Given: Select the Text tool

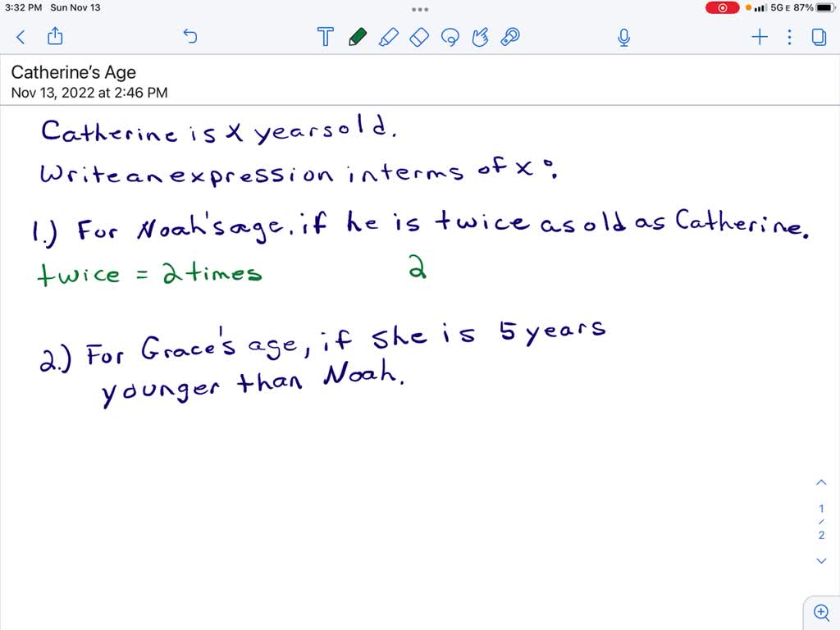Looking at the screenshot, I should [326, 37].
